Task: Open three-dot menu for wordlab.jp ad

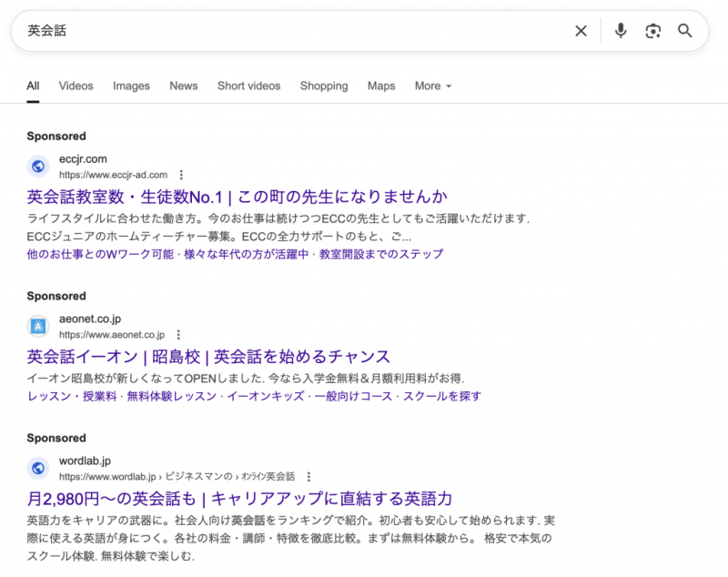Action: coord(308,477)
